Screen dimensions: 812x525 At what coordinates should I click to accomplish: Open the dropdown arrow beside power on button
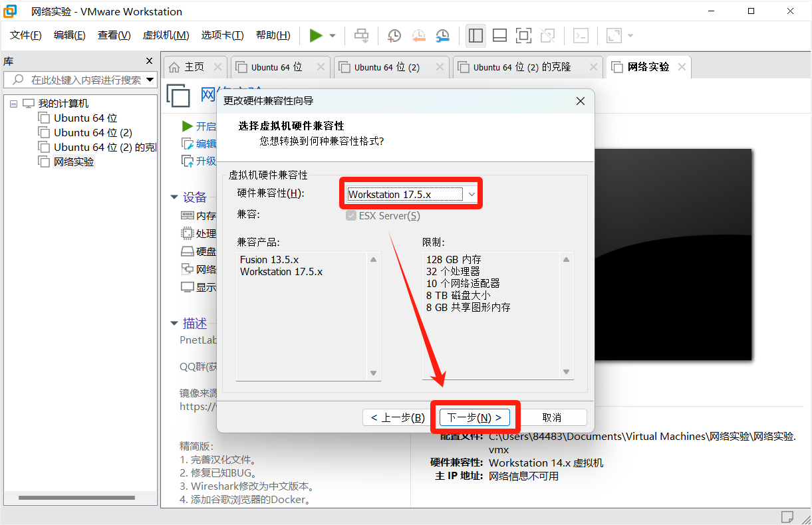(333, 36)
